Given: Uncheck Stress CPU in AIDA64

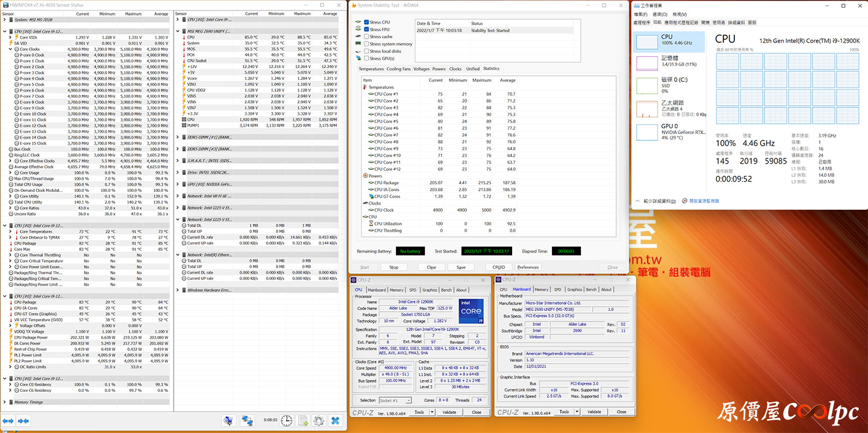Looking at the screenshot, I should pyautogui.click(x=366, y=23).
